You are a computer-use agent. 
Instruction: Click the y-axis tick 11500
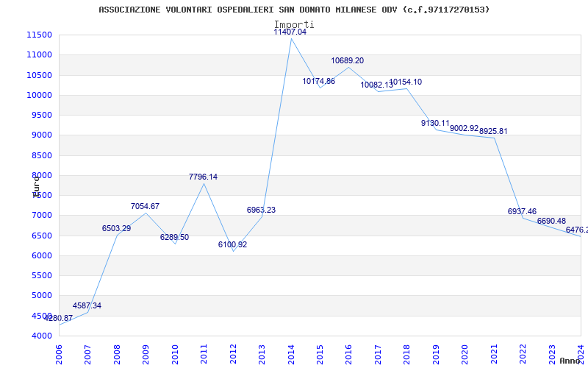[39, 35]
